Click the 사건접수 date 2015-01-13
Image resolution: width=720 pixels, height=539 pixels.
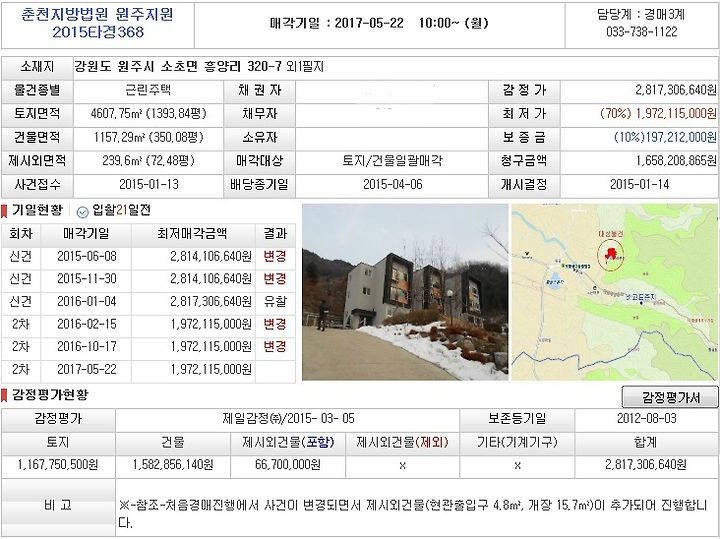(149, 185)
